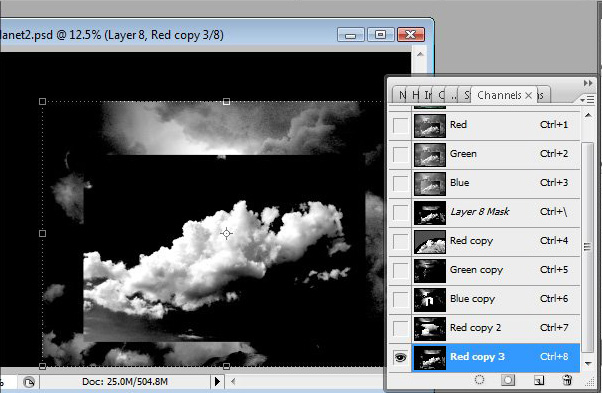
Task: Switch to the collapsed H tab
Action: tap(415, 95)
